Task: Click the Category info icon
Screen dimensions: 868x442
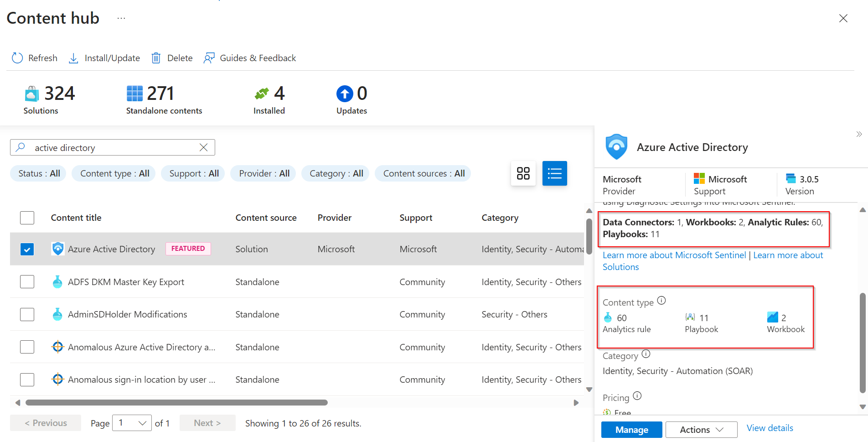Action: 646,354
